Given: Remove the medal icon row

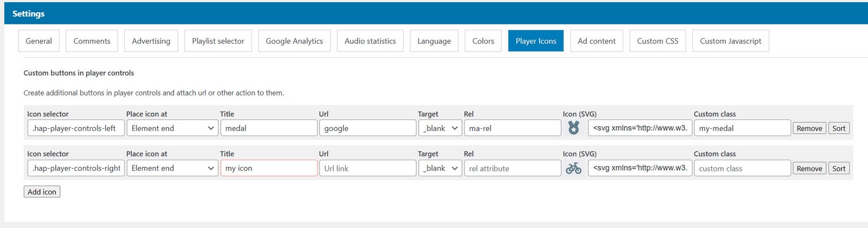Looking at the screenshot, I should pos(809,128).
